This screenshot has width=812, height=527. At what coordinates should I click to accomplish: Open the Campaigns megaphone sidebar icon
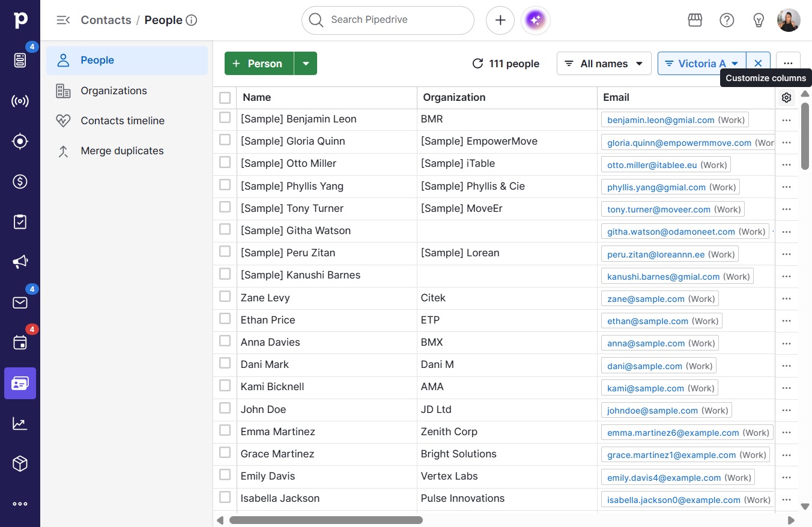pyautogui.click(x=20, y=262)
